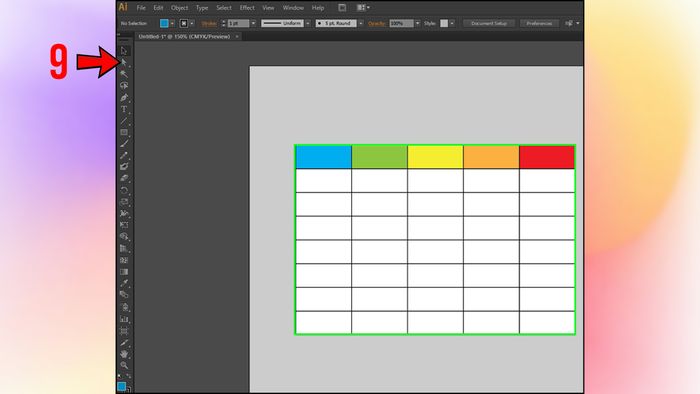Open the Select menu
This screenshot has height=394, width=700.
tap(224, 8)
